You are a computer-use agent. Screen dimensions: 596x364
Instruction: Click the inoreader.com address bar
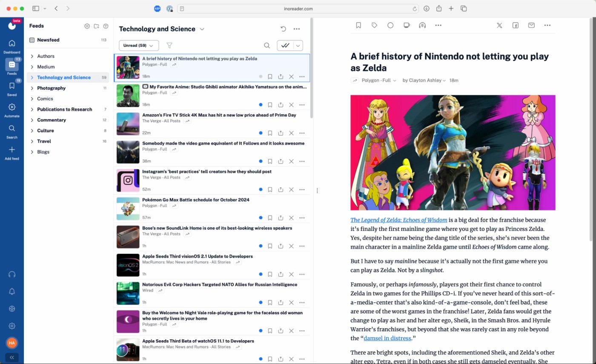298,9
